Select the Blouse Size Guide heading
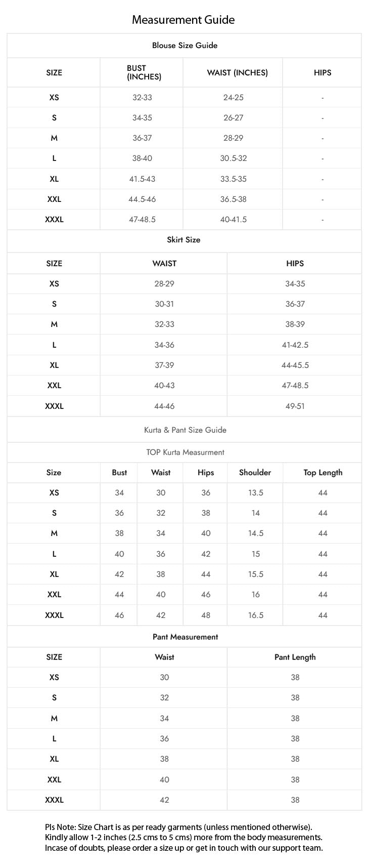This screenshot has height=868, width=368. (185, 46)
